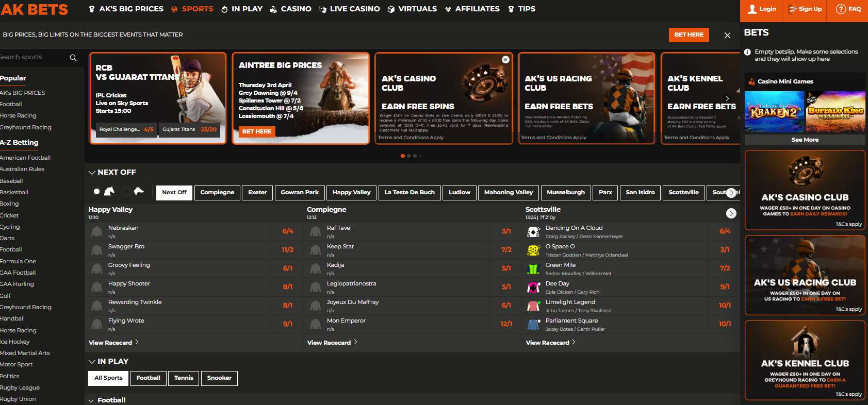
Task: Click Parliament Square blue silks icon
Action: [x=533, y=325]
